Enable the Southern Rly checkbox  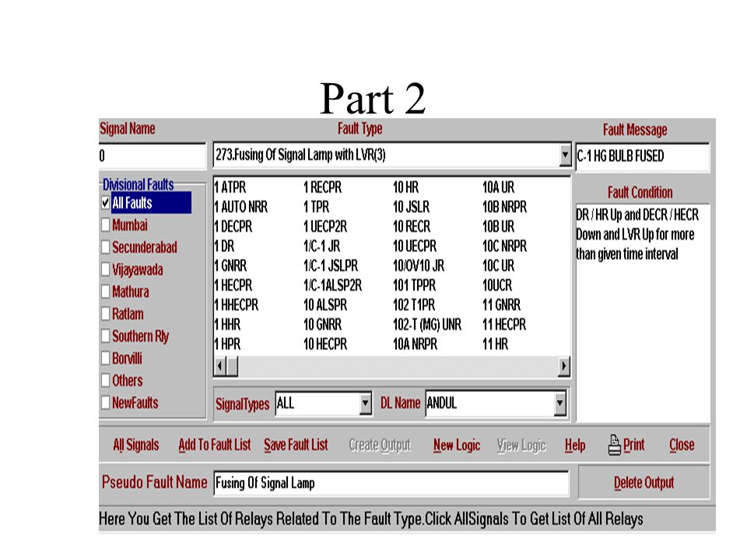tap(105, 336)
